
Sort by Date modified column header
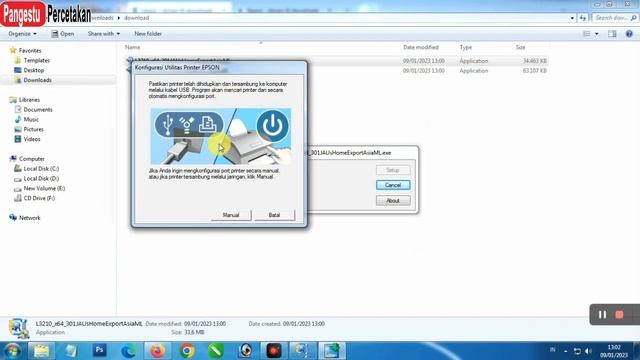point(421,47)
